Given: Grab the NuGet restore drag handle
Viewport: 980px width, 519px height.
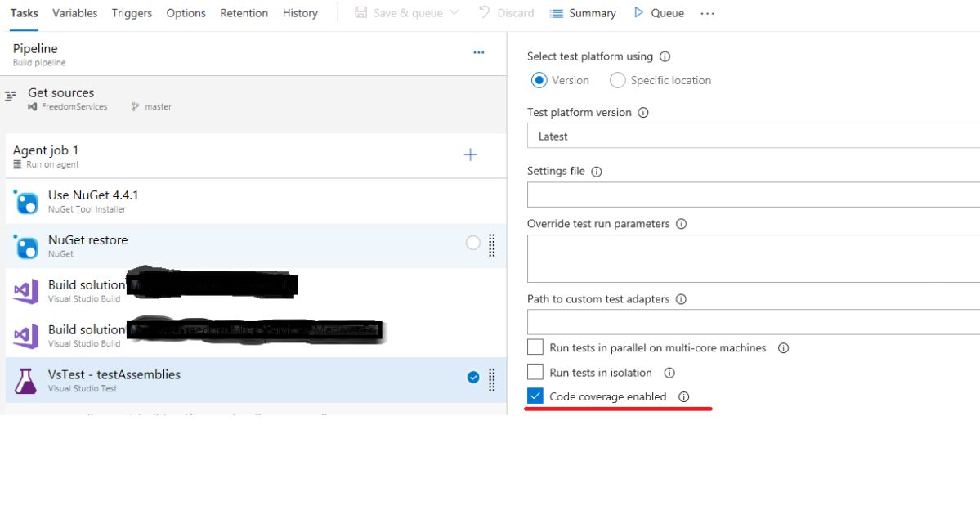Looking at the screenshot, I should [x=492, y=245].
